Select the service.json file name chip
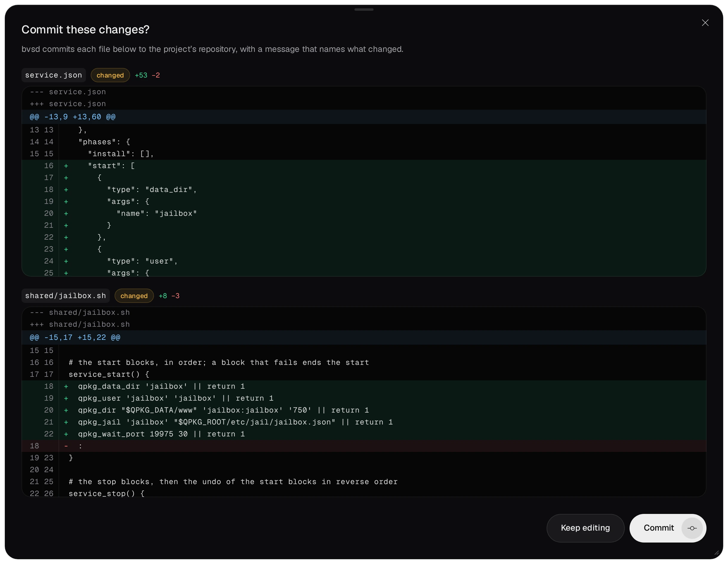Image resolution: width=728 pixels, height=564 pixels. coord(54,75)
